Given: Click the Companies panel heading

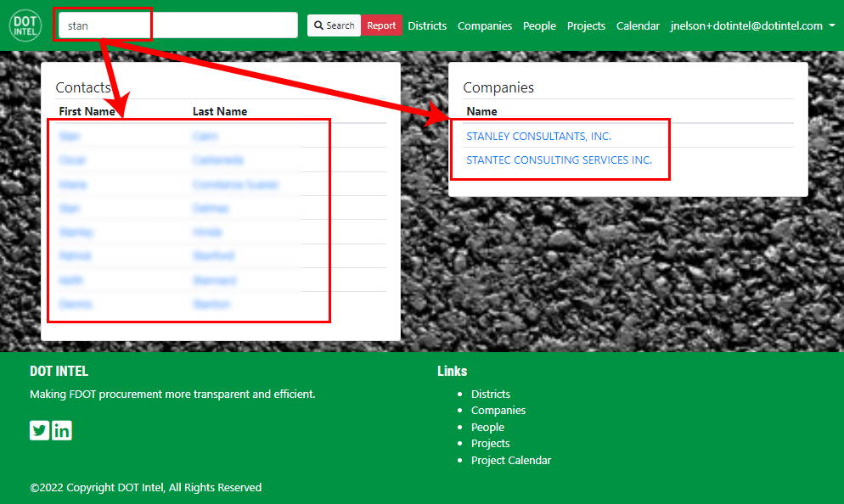Looking at the screenshot, I should 498,87.
